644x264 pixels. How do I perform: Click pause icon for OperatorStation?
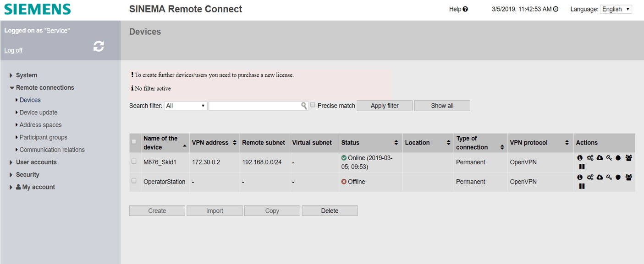click(582, 186)
